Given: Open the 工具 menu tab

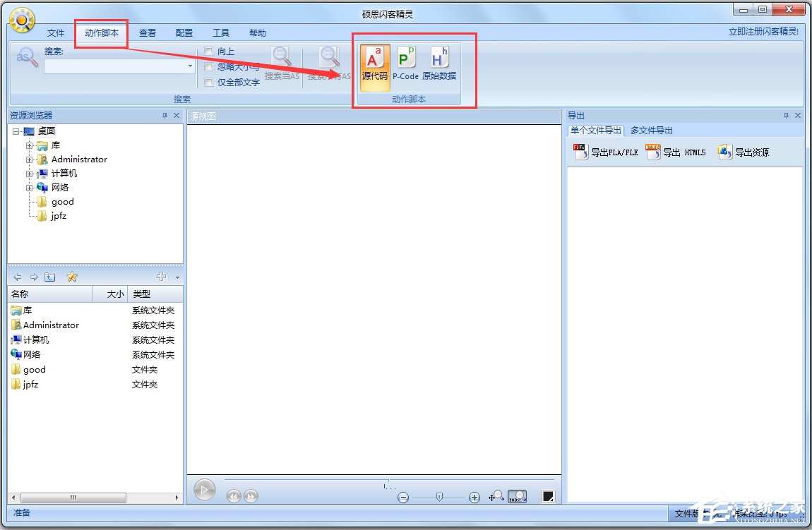Looking at the screenshot, I should pos(221,32).
